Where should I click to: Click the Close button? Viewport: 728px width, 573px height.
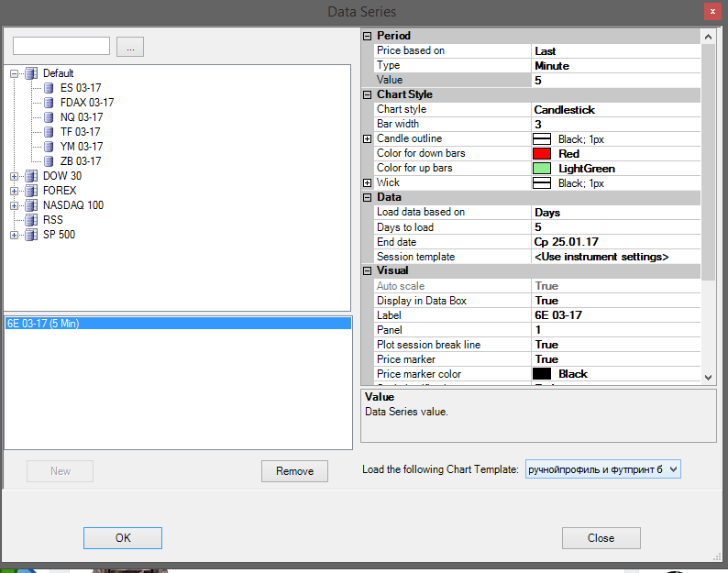click(601, 538)
